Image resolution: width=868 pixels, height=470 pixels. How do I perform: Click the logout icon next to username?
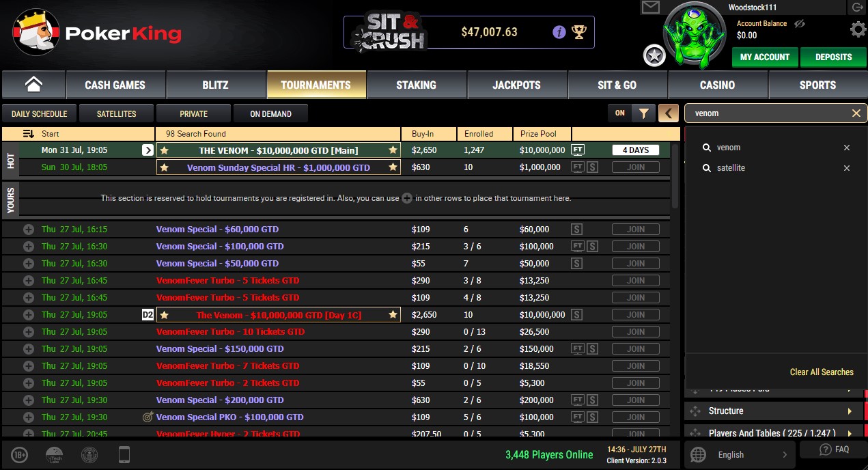click(857, 8)
